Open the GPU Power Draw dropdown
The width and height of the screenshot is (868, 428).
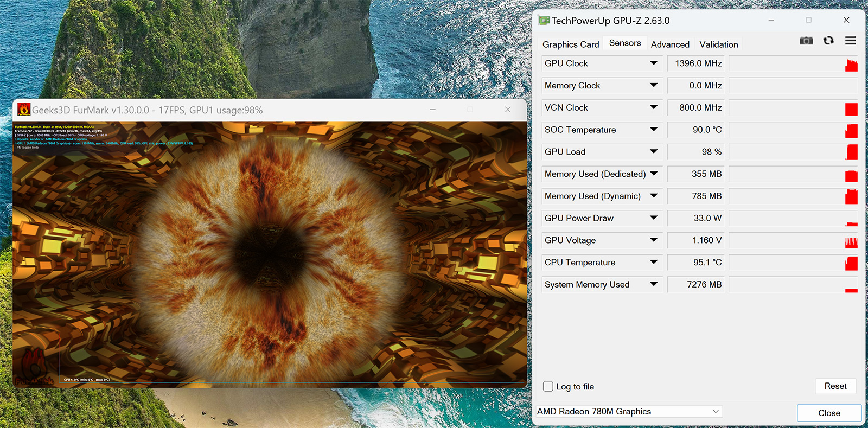[654, 218]
